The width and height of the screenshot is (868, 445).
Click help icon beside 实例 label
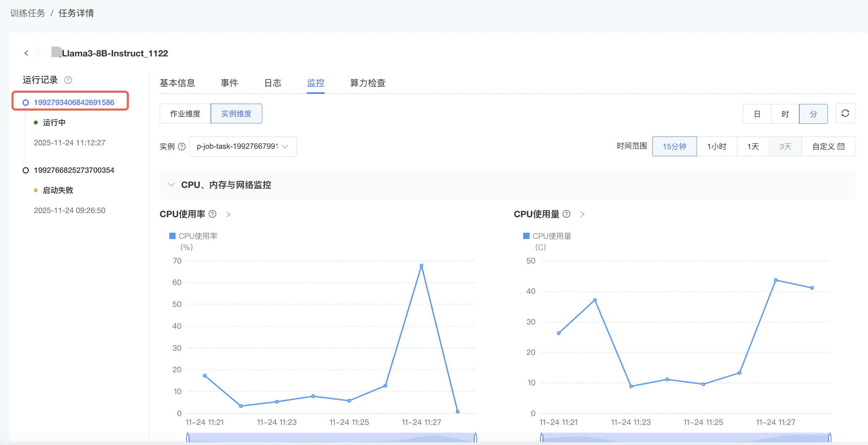pos(182,147)
